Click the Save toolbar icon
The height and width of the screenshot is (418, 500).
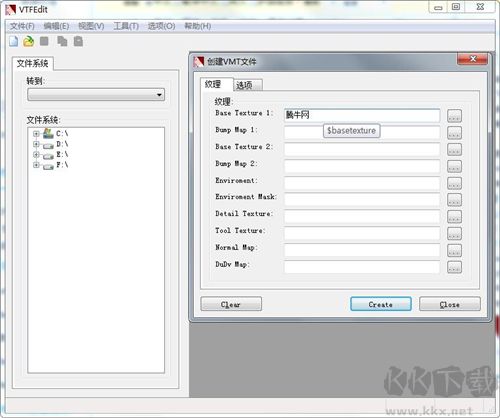point(44,41)
